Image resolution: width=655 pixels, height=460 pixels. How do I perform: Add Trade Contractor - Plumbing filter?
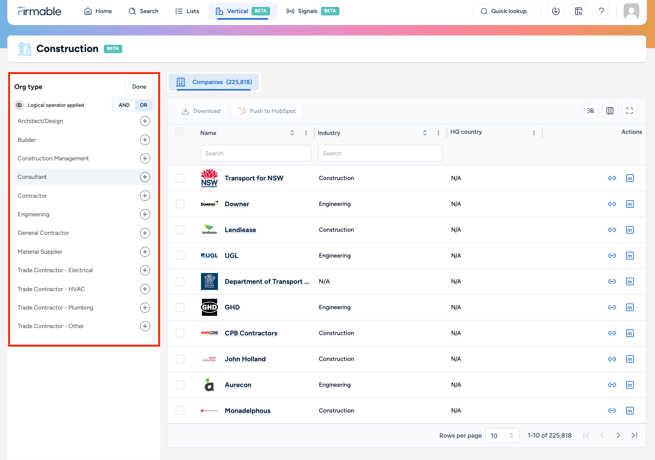(145, 308)
